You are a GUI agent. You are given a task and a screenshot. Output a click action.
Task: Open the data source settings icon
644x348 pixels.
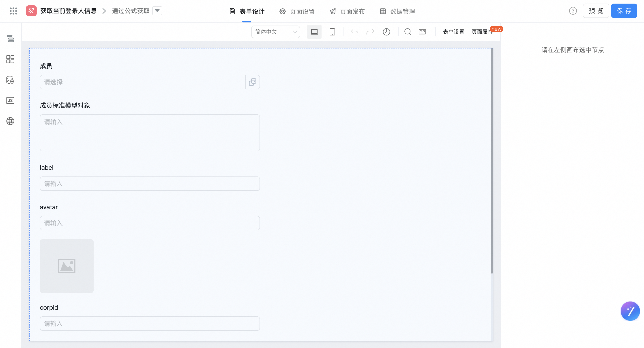[10, 80]
